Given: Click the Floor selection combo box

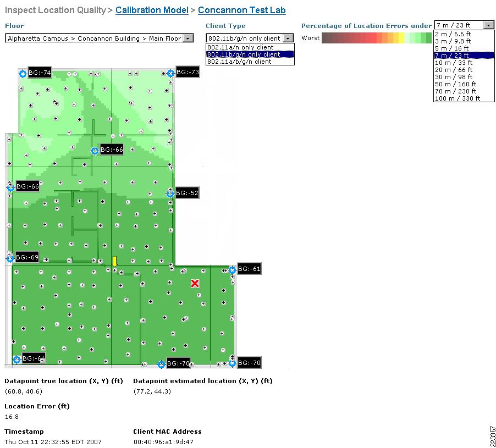Looking at the screenshot, I should (99, 38).
